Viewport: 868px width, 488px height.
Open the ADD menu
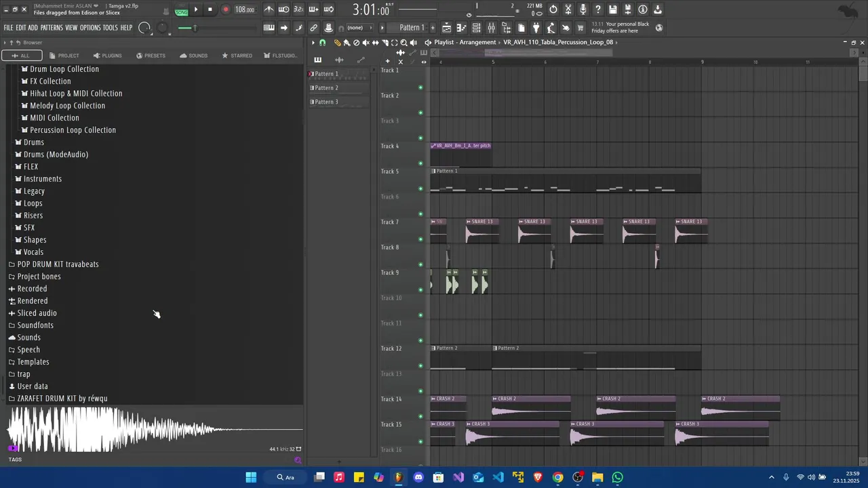click(x=33, y=28)
